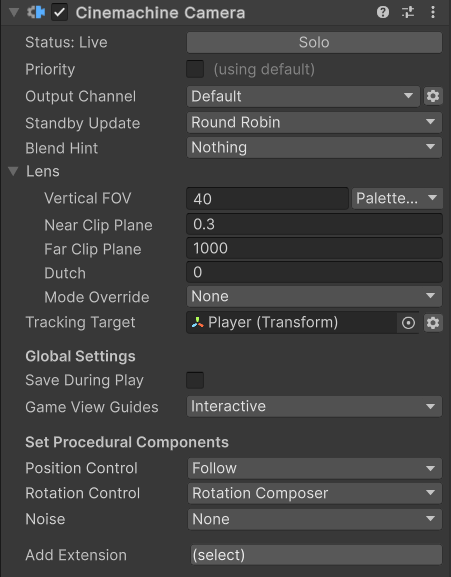Click the Player transform axis icon
Viewport: 451px width, 577px height.
pos(198,322)
